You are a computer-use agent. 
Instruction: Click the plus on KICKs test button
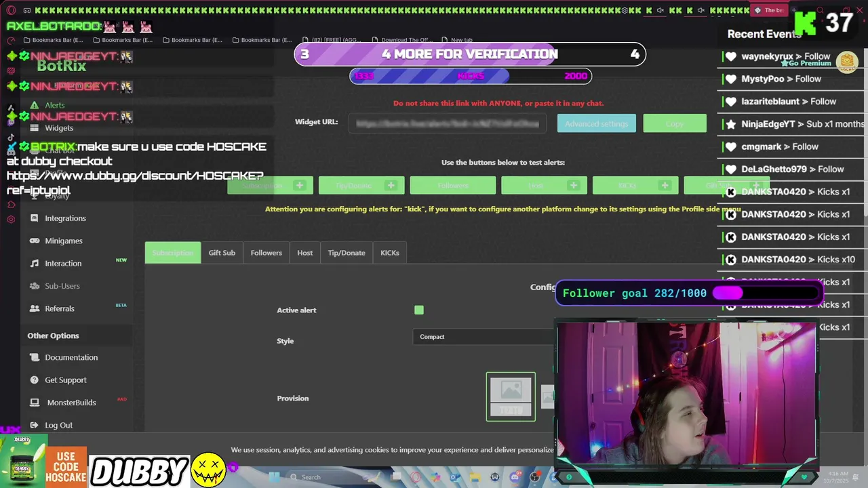coord(665,185)
